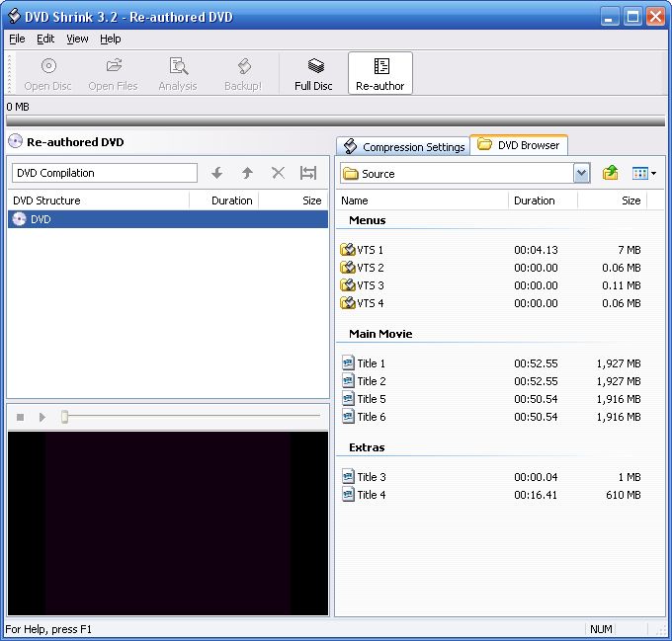Select the VTS 1 menu folder icon
The width and height of the screenshot is (672, 641).
pos(347,249)
